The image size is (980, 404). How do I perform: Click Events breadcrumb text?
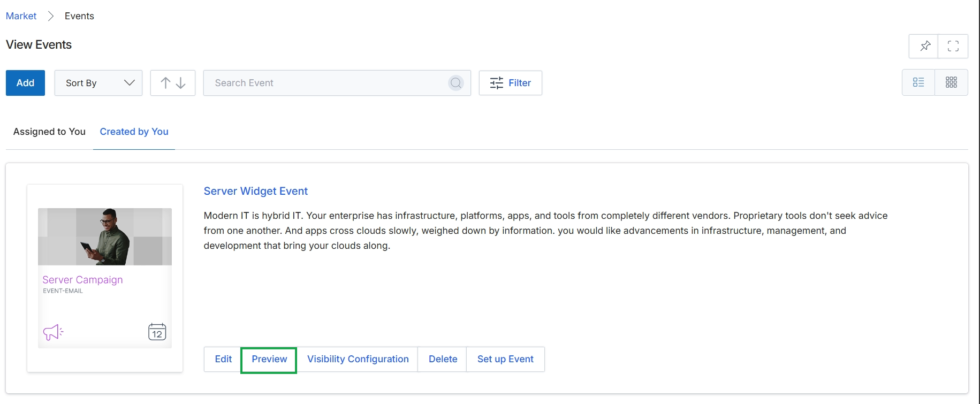[79, 16]
